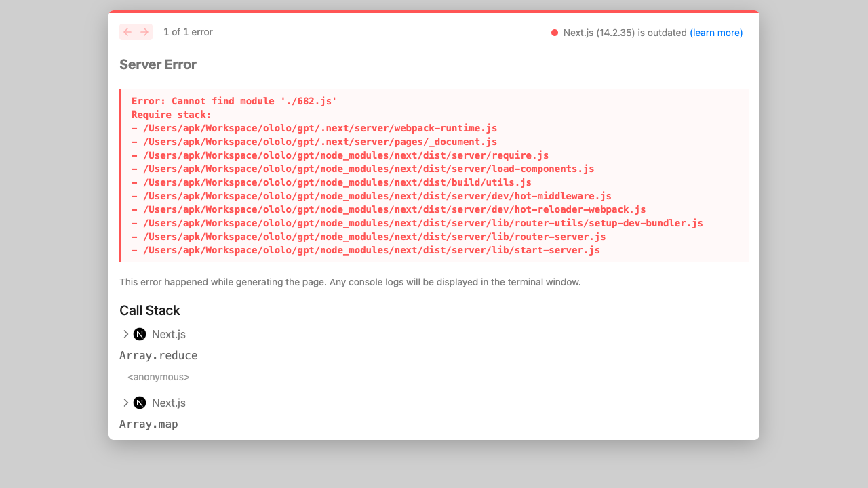
Task: Click the setup-dev-bundler.js stack path
Action: click(417, 223)
